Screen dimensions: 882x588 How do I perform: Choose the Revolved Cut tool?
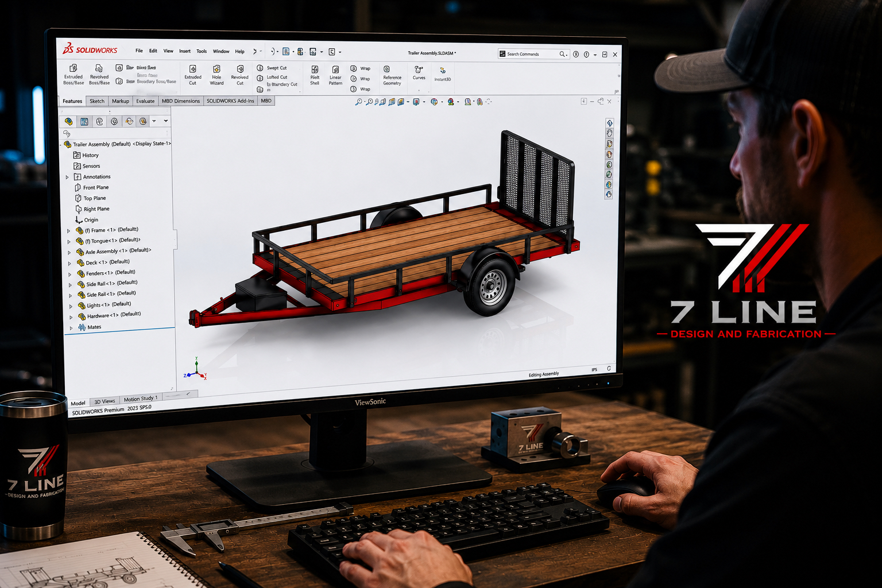240,75
